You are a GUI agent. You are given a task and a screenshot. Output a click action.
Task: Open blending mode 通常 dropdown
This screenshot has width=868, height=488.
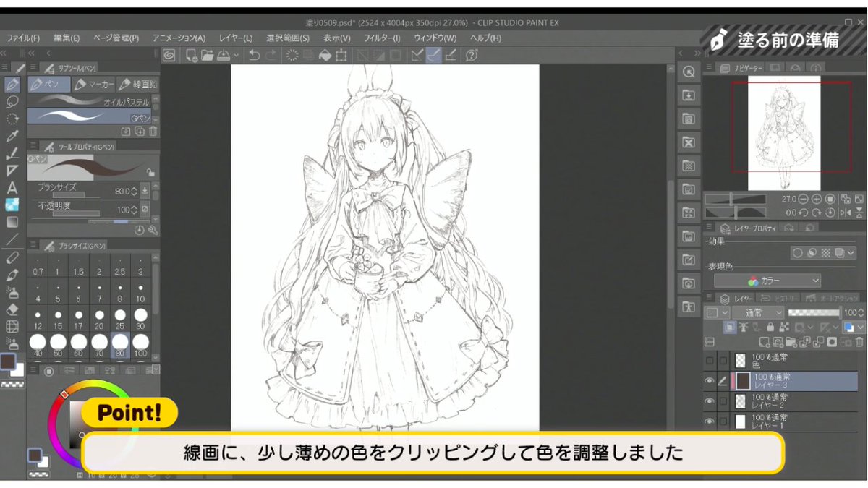click(x=757, y=312)
